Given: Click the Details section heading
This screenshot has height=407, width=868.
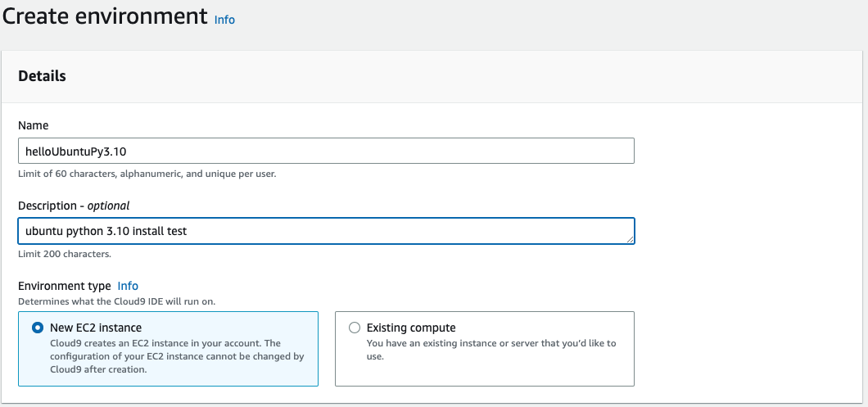Looking at the screenshot, I should pos(42,75).
